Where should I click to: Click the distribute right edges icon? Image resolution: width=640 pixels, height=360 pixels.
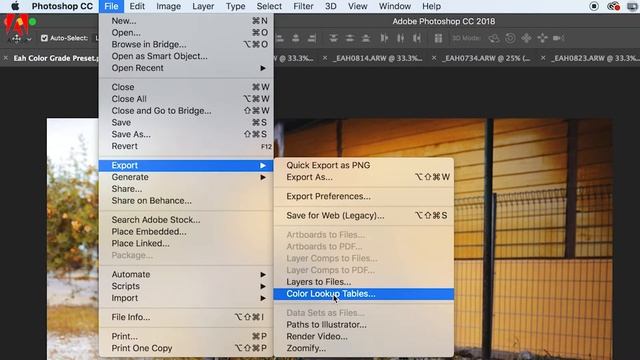point(417,38)
